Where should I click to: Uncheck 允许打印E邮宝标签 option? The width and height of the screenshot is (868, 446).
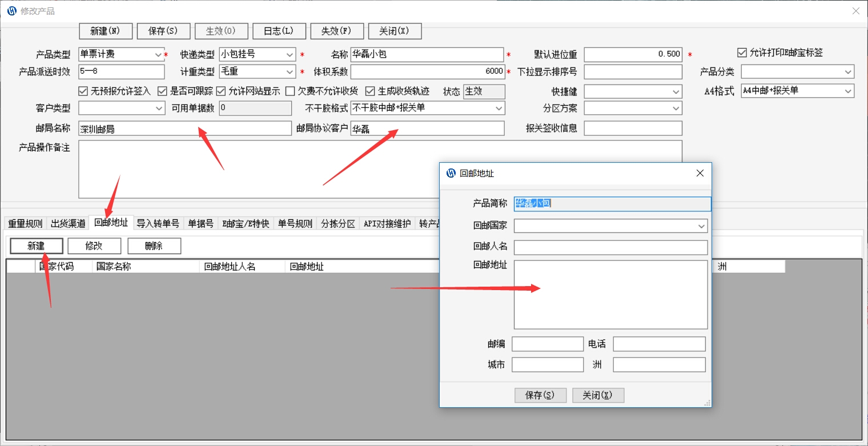(x=742, y=53)
